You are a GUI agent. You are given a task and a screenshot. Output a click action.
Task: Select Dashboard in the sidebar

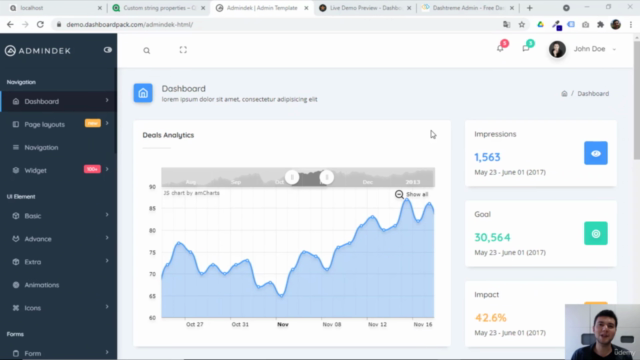click(58, 101)
